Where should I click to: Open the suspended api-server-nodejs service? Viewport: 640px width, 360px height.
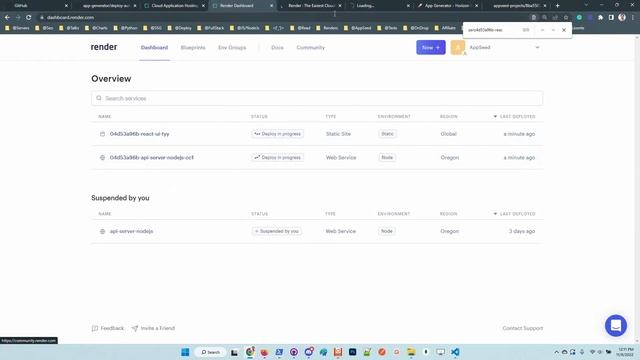point(131,231)
